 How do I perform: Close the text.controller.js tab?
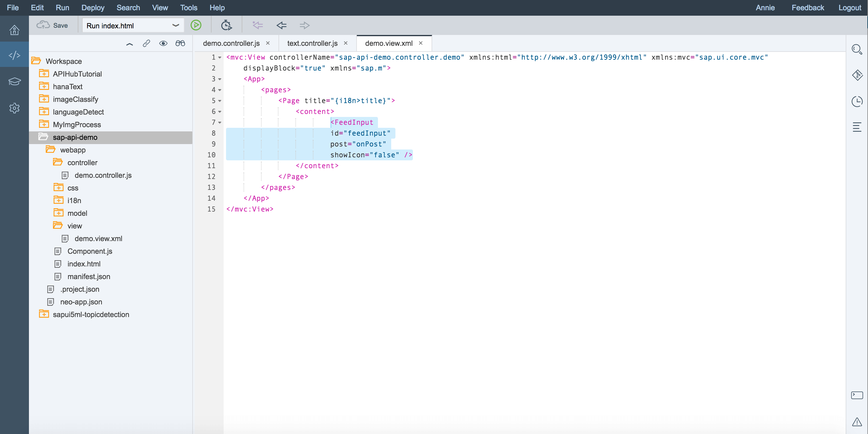click(345, 43)
